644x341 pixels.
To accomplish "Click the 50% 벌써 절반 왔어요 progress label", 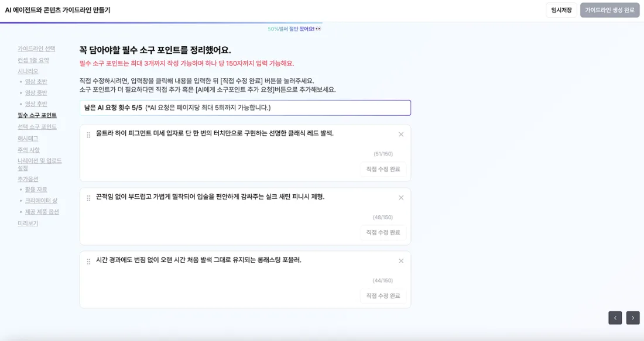I will [x=294, y=29].
